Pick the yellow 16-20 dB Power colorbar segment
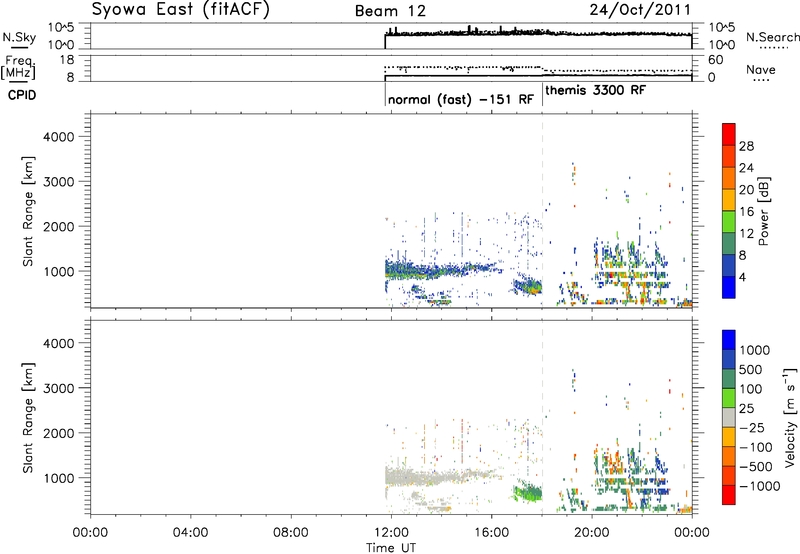The width and height of the screenshot is (800, 554). click(729, 200)
